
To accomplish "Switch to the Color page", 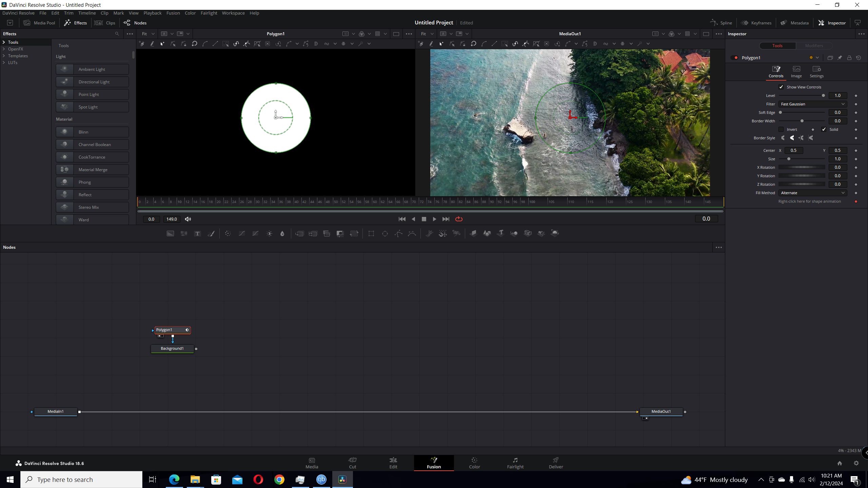I will click(x=474, y=463).
